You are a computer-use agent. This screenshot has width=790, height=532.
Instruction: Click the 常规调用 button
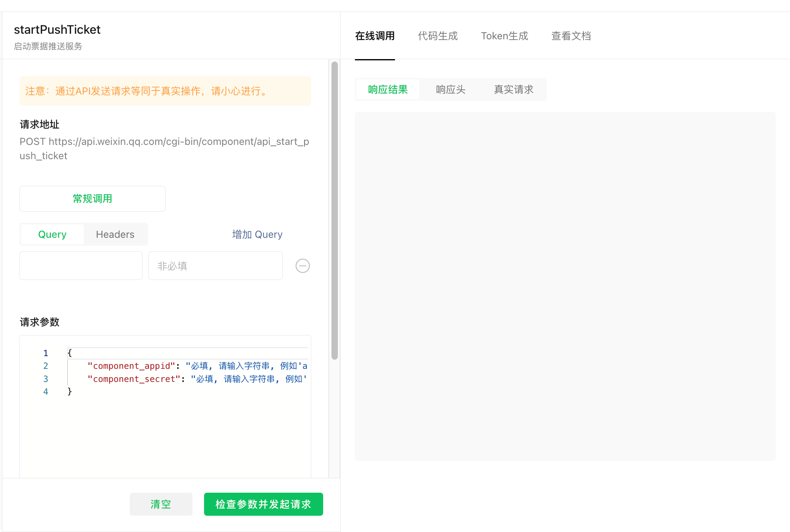coord(92,199)
